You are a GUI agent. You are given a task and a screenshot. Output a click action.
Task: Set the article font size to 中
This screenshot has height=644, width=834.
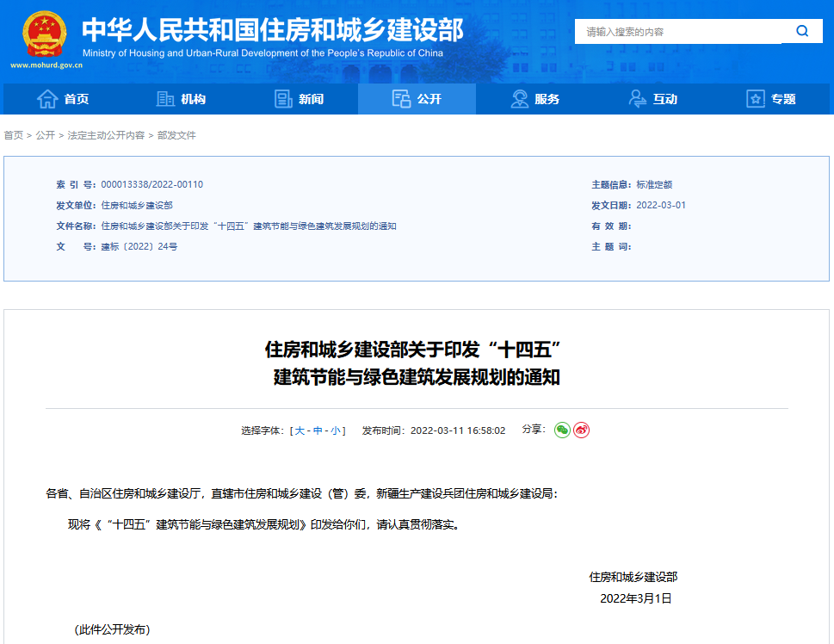click(319, 430)
